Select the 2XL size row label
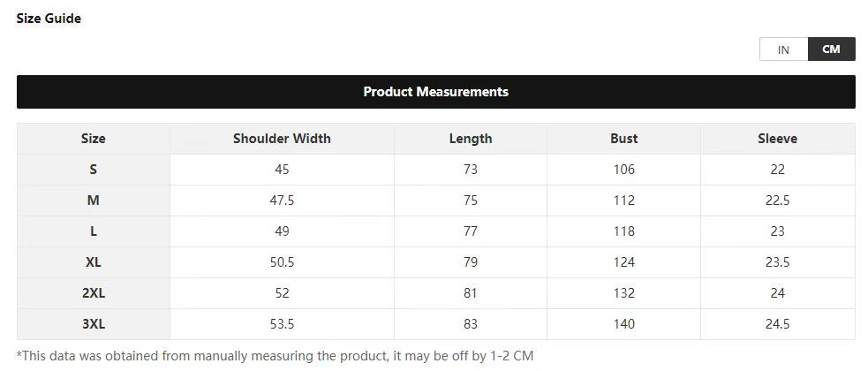868x371 pixels. [93, 293]
